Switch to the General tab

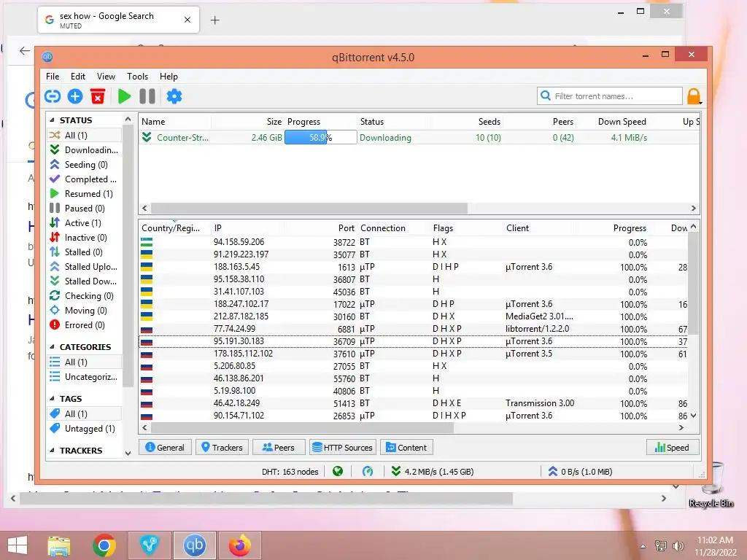pyautogui.click(x=165, y=447)
